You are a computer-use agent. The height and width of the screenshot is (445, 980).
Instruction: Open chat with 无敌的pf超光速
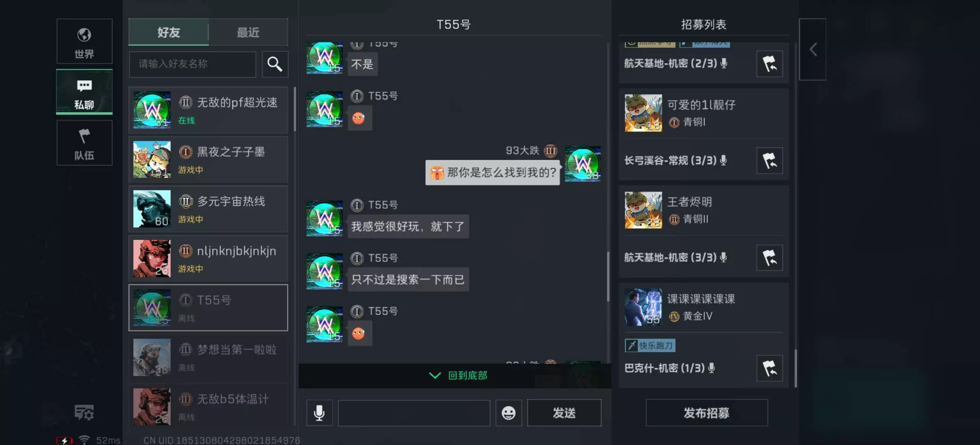pos(208,110)
